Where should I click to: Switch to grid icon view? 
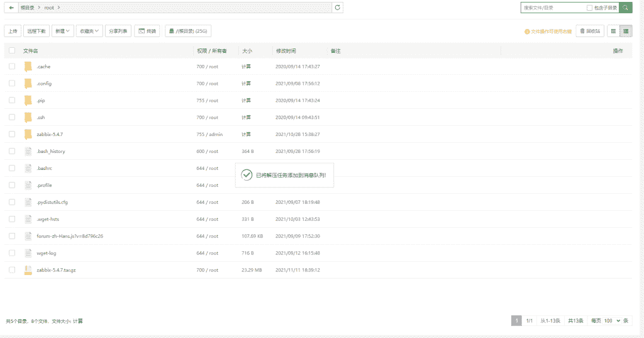pyautogui.click(x=613, y=31)
